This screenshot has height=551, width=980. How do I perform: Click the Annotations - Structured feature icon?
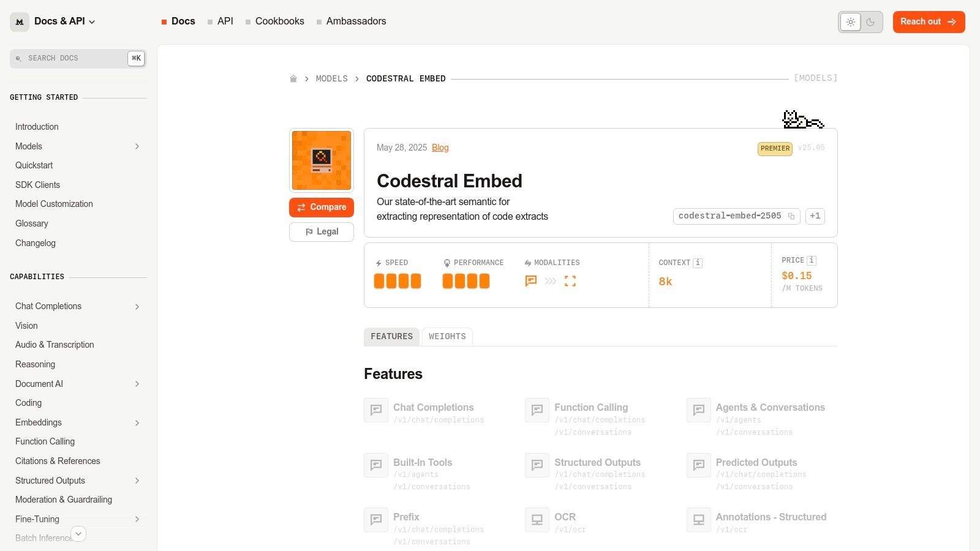coord(699,520)
